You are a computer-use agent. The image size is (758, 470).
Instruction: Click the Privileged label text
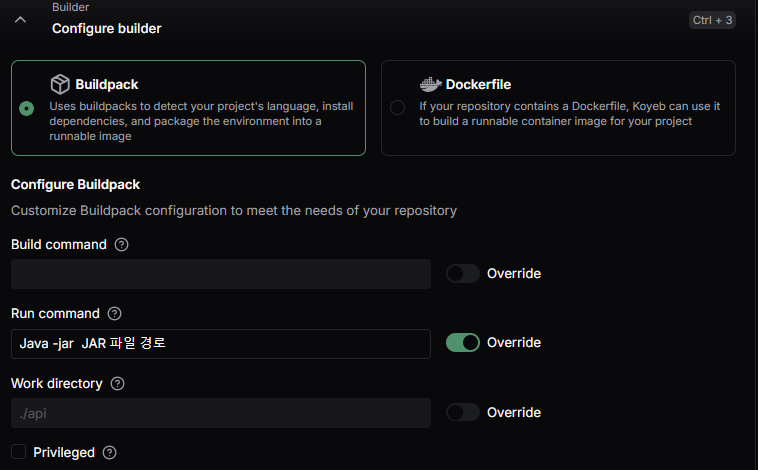tap(64, 453)
